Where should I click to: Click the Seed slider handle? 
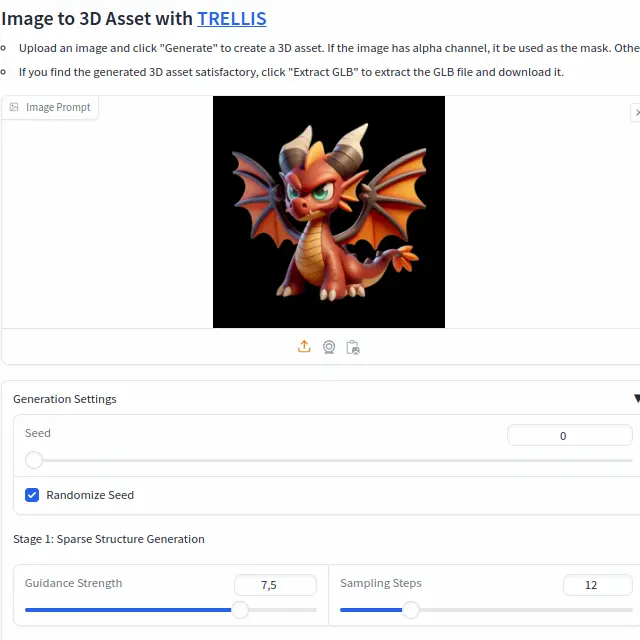click(34, 460)
